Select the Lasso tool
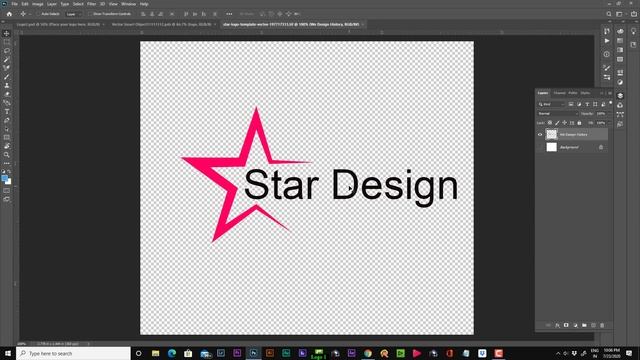Screen dimensions: 640x360 (7, 51)
